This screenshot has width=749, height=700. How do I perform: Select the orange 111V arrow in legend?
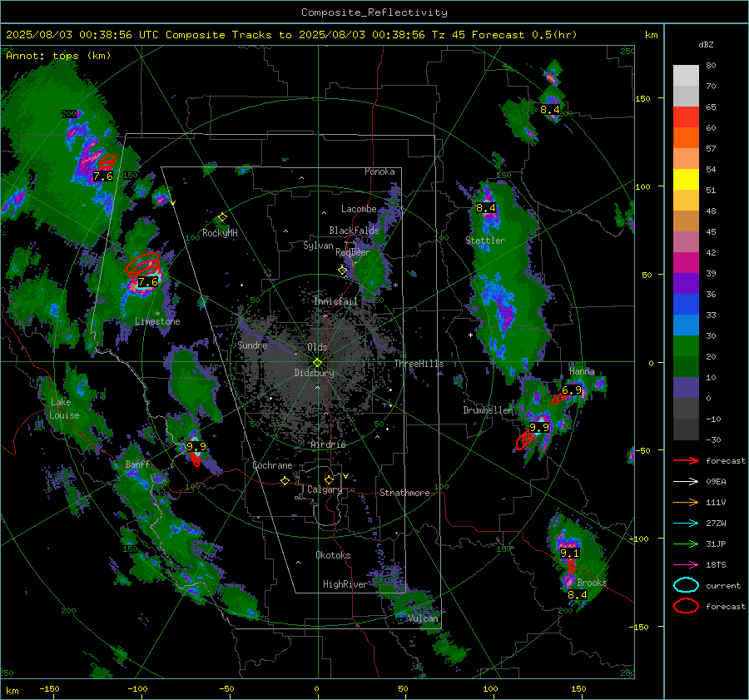[686, 502]
